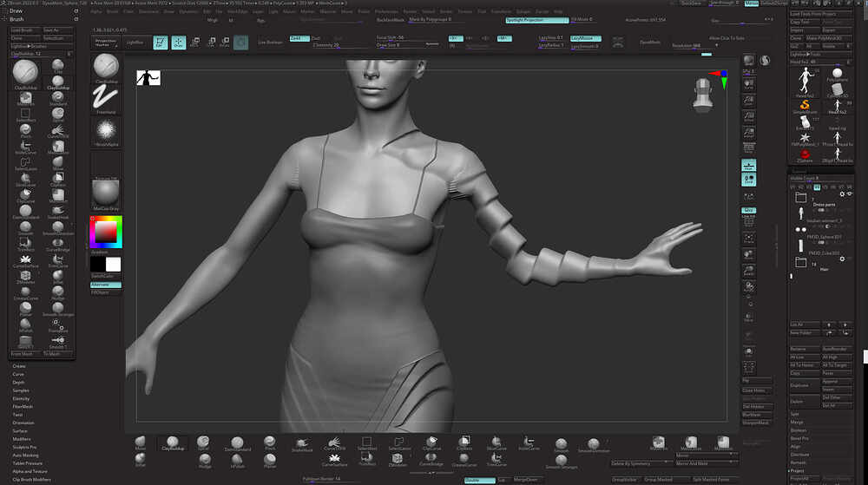This screenshot has width=868, height=485.
Task: Select ZModeler brush in bottom shelf
Action: tap(398, 459)
